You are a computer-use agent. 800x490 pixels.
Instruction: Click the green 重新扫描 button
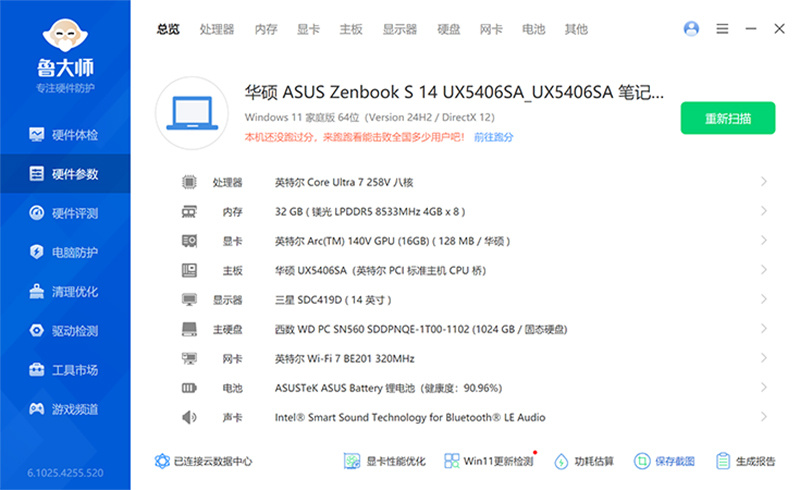click(x=728, y=118)
